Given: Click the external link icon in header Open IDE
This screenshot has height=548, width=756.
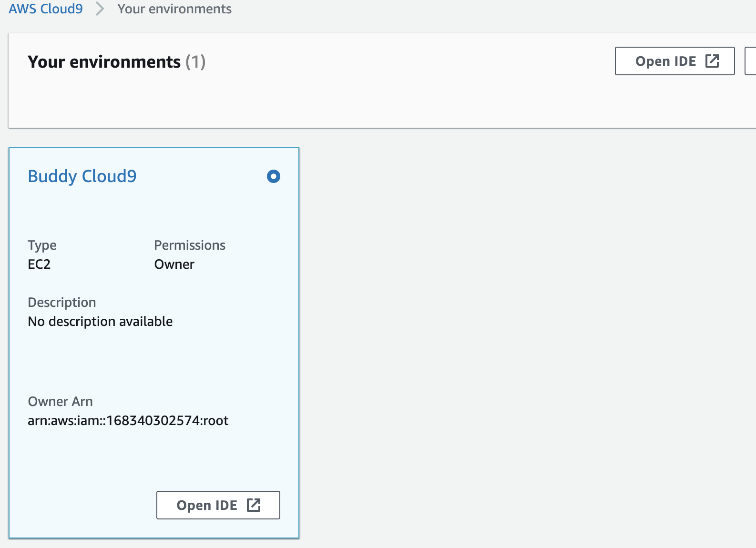Looking at the screenshot, I should point(712,61).
